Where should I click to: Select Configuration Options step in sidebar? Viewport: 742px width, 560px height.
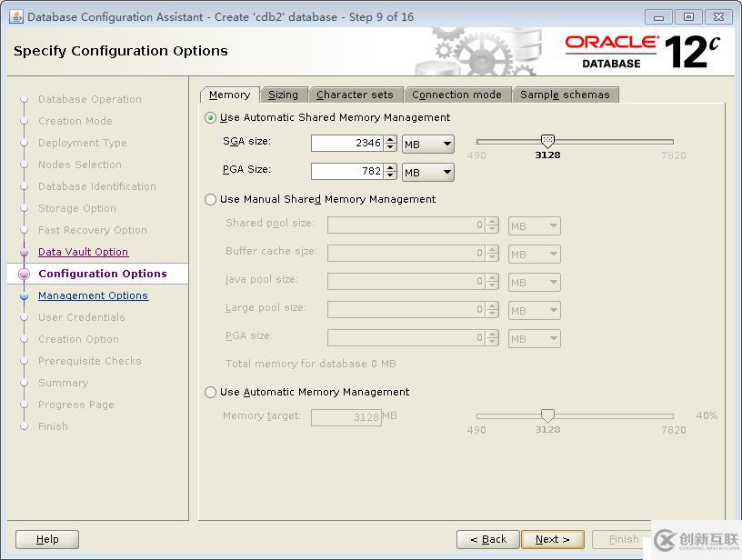[103, 274]
